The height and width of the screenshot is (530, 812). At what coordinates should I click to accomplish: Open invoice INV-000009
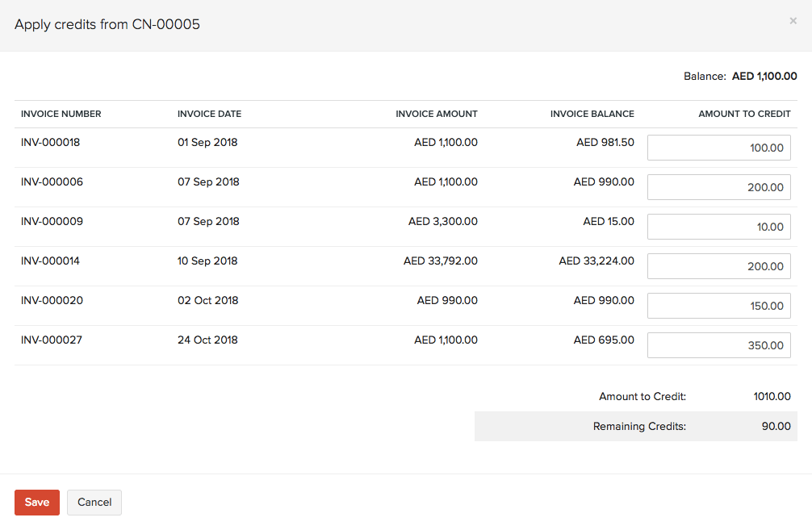pos(52,221)
